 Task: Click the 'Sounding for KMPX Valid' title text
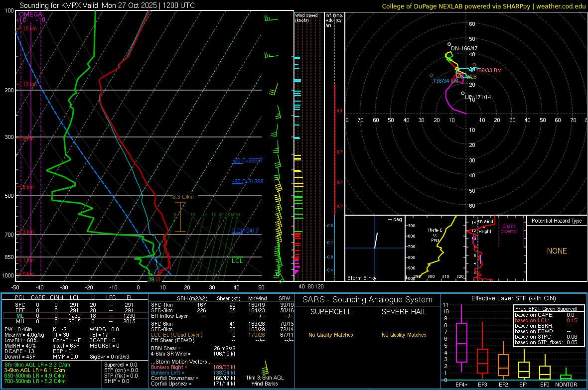[59, 5]
